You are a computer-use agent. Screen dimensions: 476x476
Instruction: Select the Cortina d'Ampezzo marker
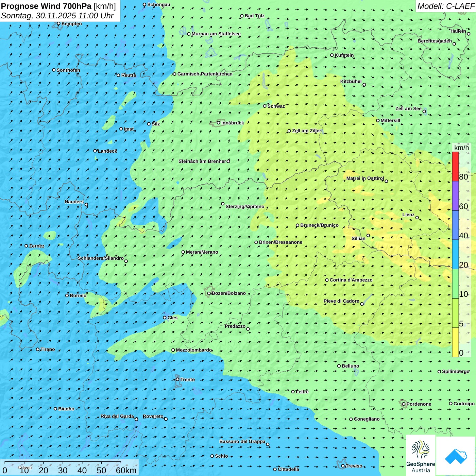(327, 280)
